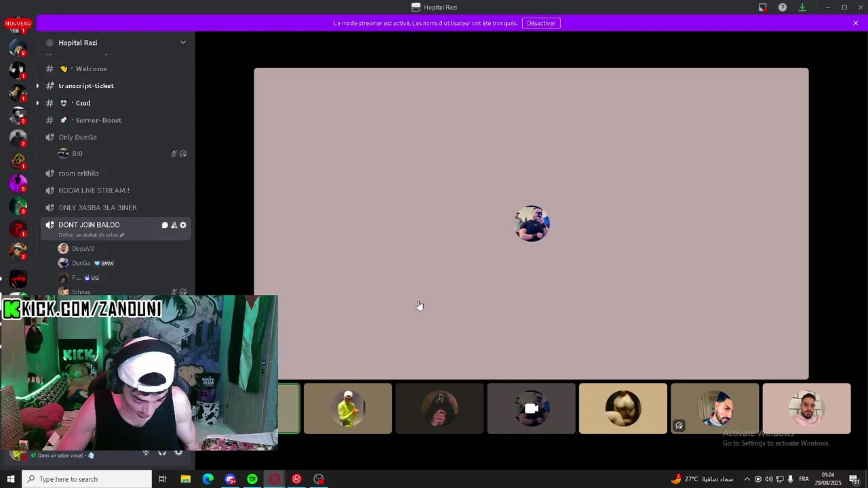The height and width of the screenshot is (488, 868).
Task: Click Définir un statut de salon
Action: (92, 235)
